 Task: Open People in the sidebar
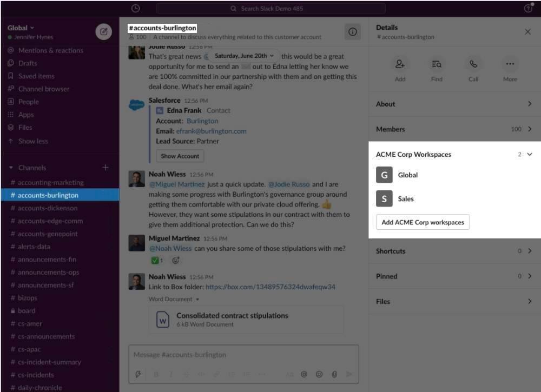(28, 102)
